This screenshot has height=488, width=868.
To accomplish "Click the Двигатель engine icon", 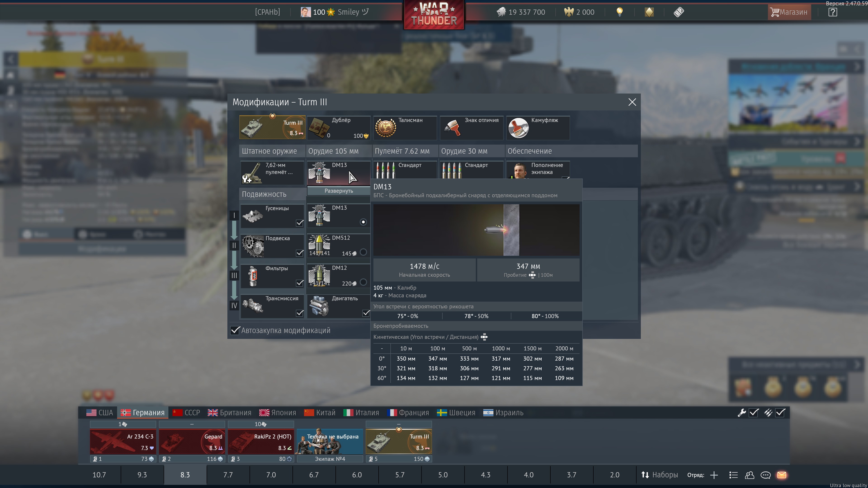I will click(319, 306).
